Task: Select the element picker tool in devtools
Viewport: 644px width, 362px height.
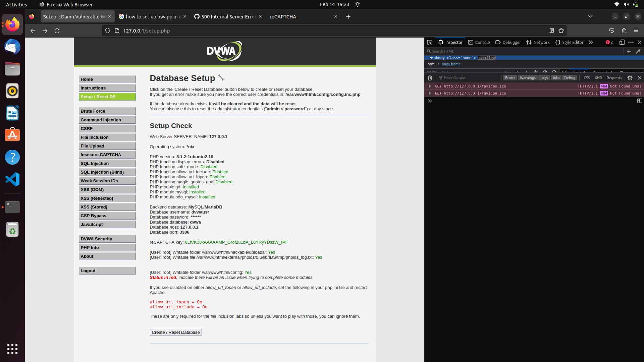Action: [430, 42]
